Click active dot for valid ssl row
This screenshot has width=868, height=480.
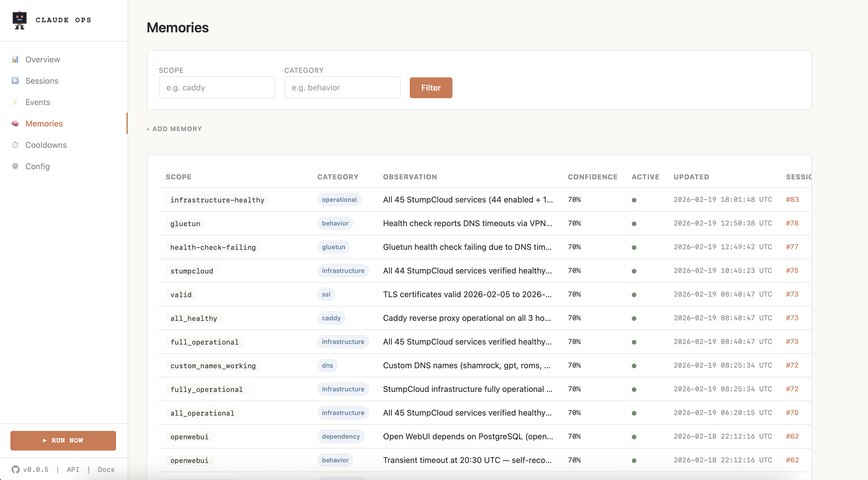tap(634, 295)
